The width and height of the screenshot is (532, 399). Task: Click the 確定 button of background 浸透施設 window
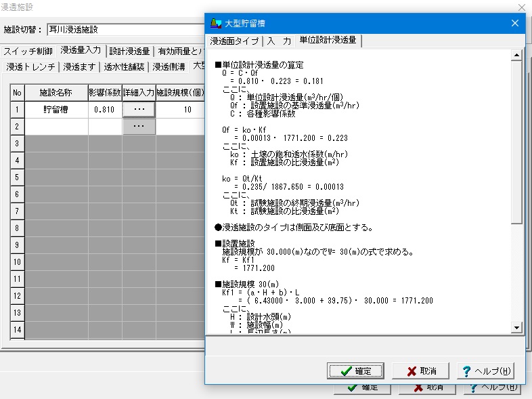click(362, 389)
